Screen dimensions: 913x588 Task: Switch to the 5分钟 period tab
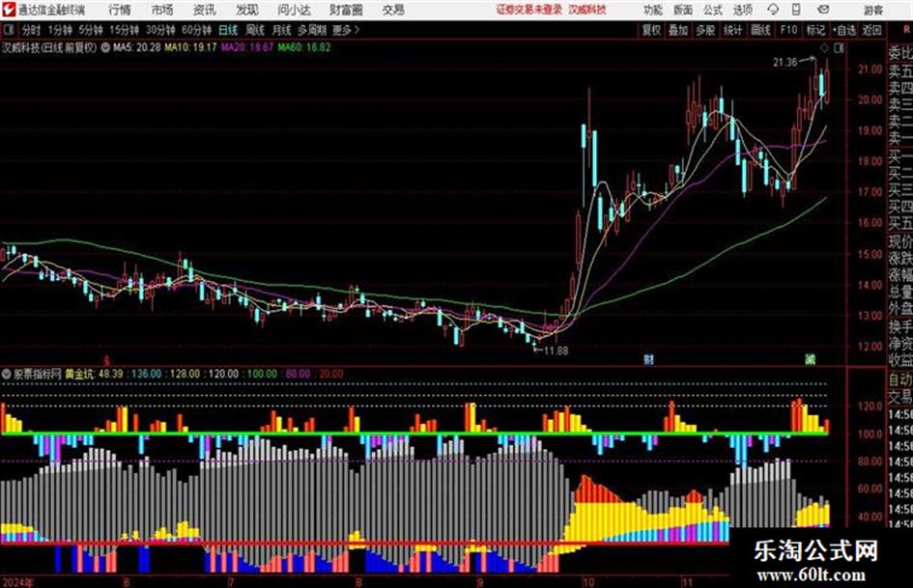click(x=91, y=30)
